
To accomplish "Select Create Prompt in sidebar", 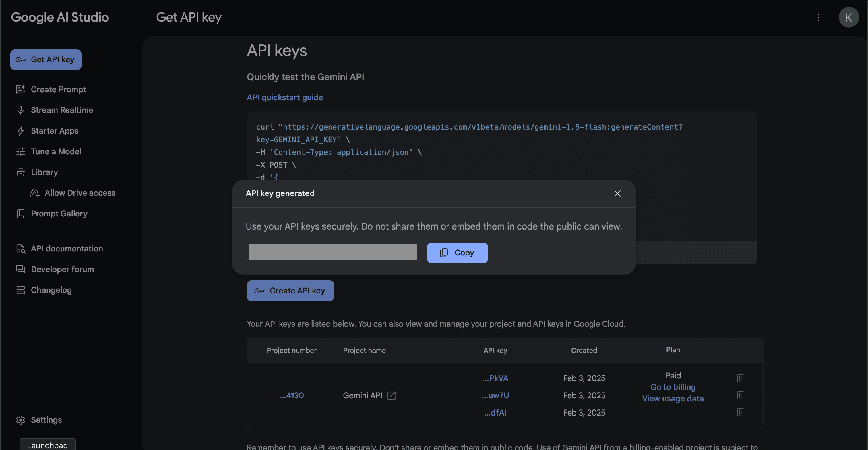I will pyautogui.click(x=58, y=89).
